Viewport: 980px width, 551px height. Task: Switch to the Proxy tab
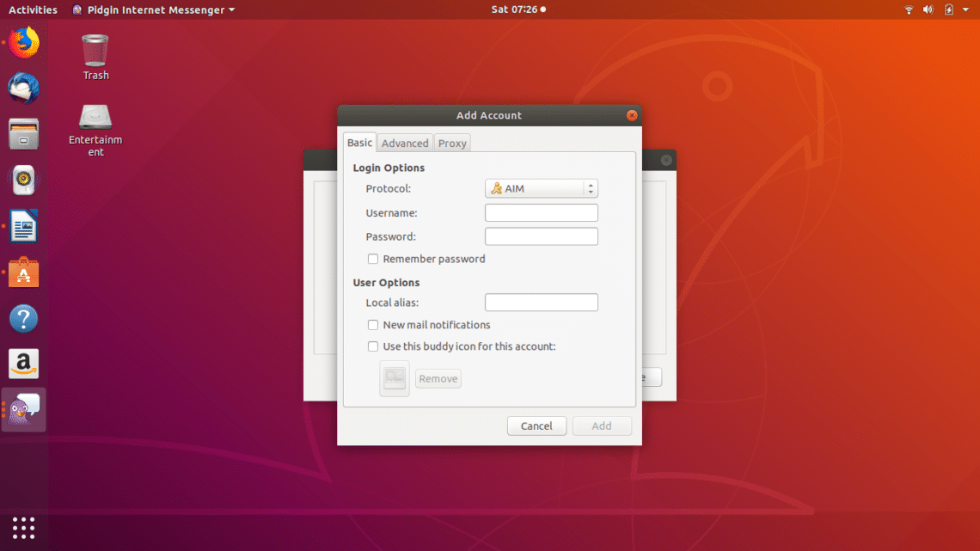[x=452, y=144]
